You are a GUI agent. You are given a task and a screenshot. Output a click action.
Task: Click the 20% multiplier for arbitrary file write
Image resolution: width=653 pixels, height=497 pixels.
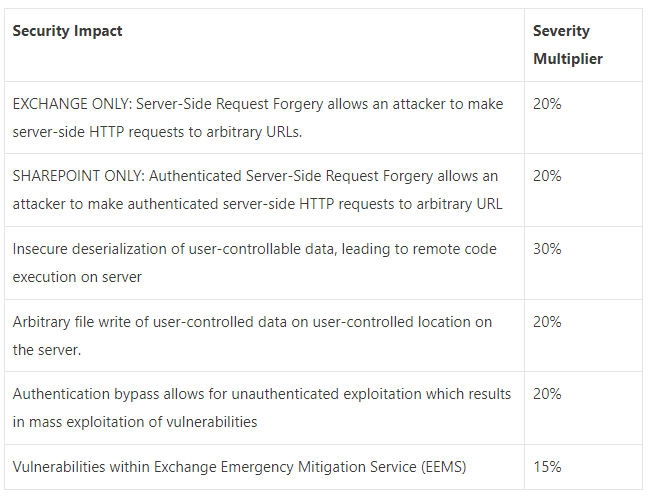point(547,322)
